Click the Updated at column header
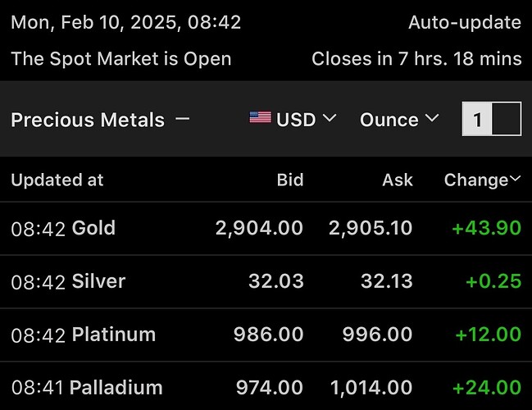 click(x=57, y=180)
